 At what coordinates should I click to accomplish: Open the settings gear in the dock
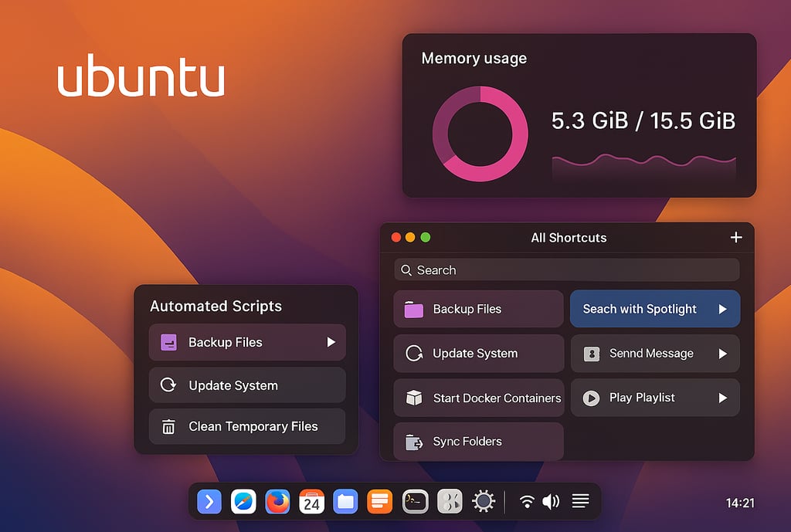click(484, 501)
